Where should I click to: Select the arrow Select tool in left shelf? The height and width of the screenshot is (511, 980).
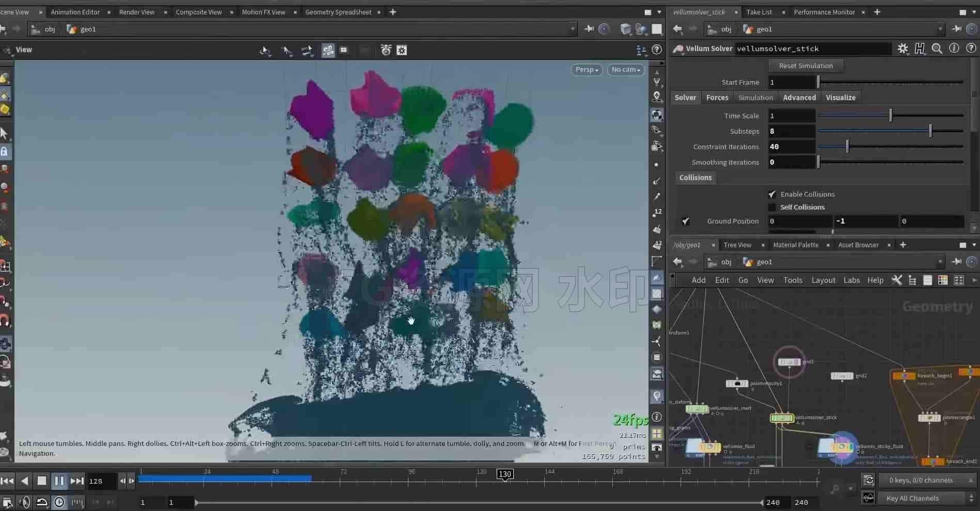pyautogui.click(x=4, y=133)
